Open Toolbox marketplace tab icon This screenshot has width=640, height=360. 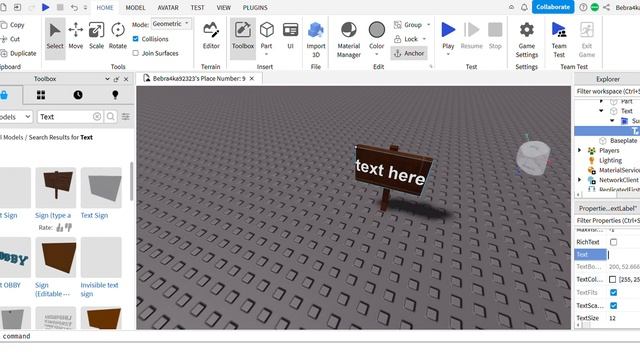click(x=4, y=96)
